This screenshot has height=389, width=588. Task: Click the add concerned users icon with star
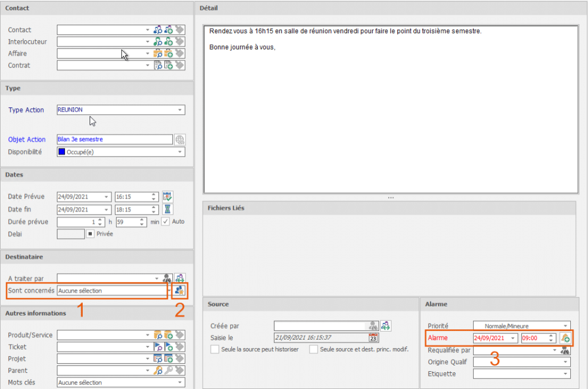point(180,291)
